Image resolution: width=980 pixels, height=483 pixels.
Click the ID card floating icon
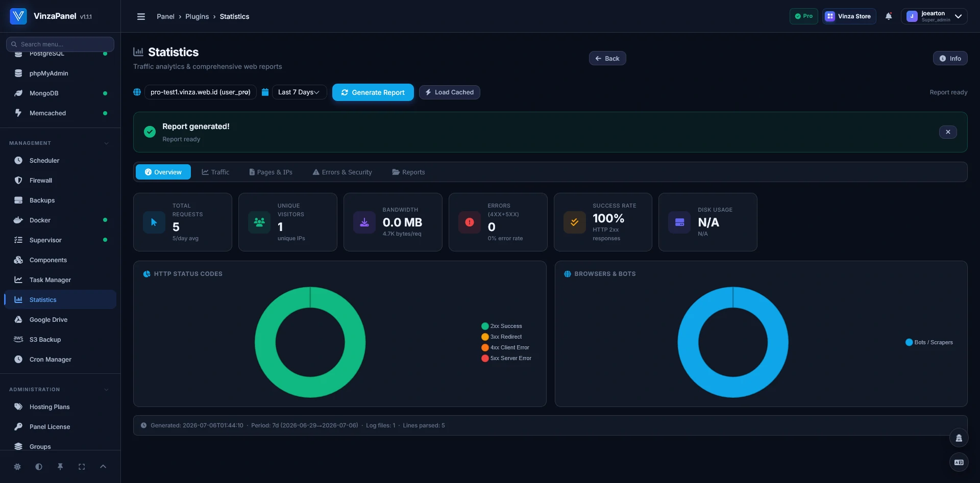[959, 463]
